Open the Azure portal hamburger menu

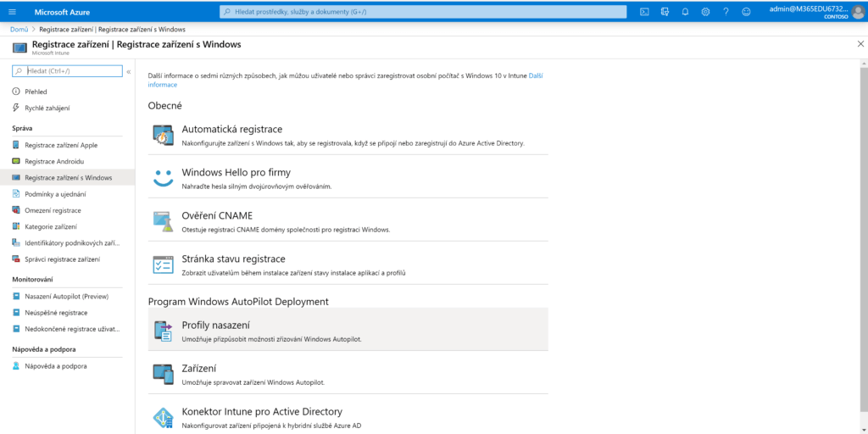(x=13, y=12)
